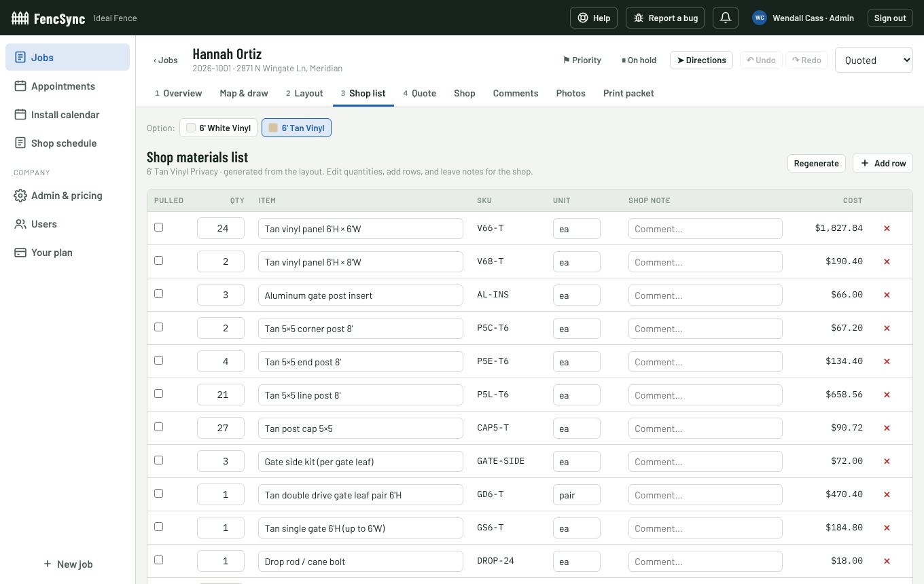Click the Regenerate button

point(816,163)
